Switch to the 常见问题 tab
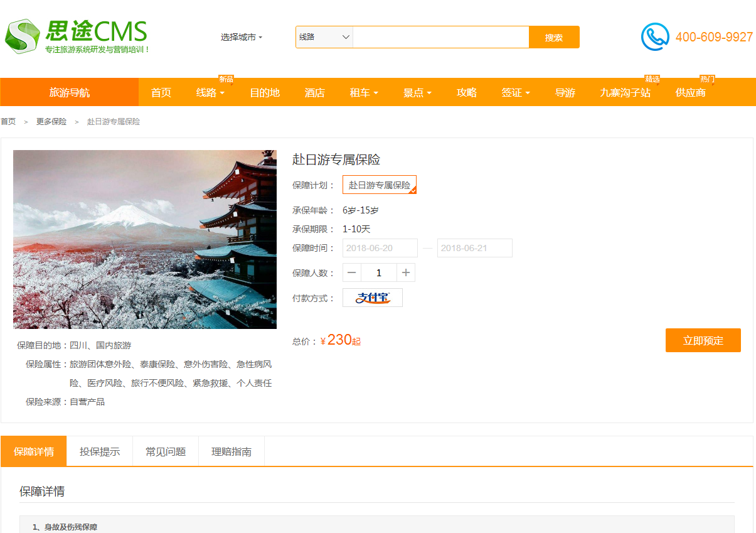 tap(166, 451)
